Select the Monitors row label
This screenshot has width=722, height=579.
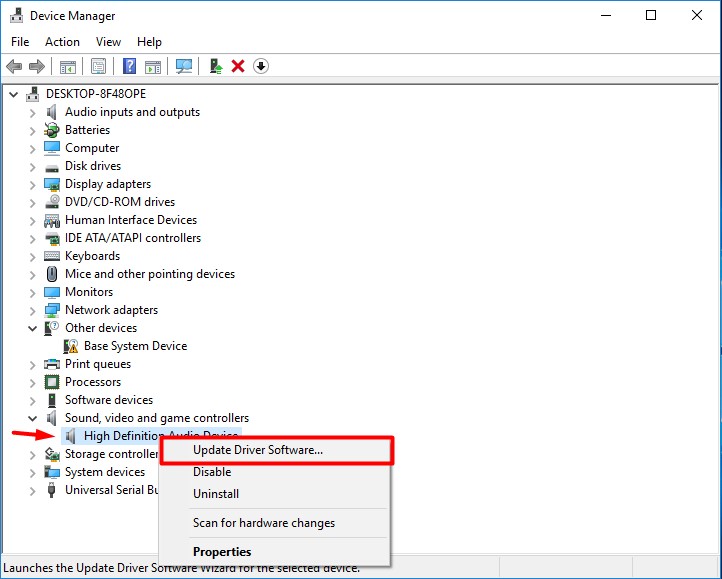pos(89,292)
